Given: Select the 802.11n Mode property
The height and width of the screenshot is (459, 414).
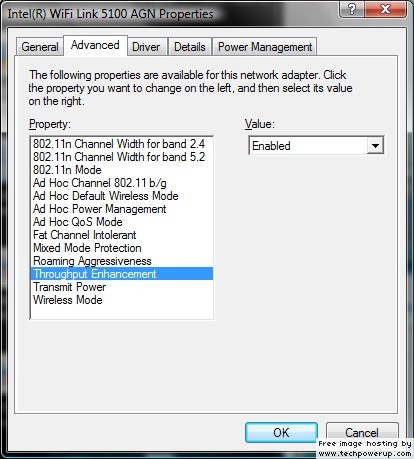Looking at the screenshot, I should [x=122, y=170].
